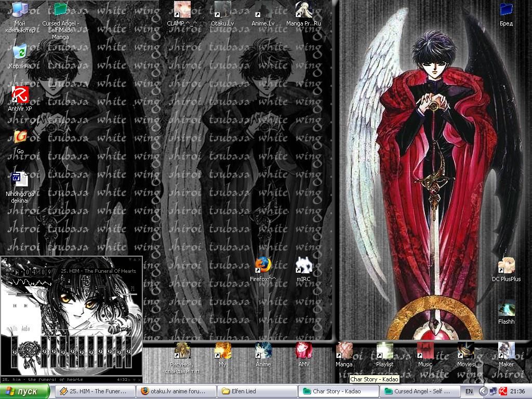Switch to Cursed Angel - Self taskbar button

tap(419, 391)
